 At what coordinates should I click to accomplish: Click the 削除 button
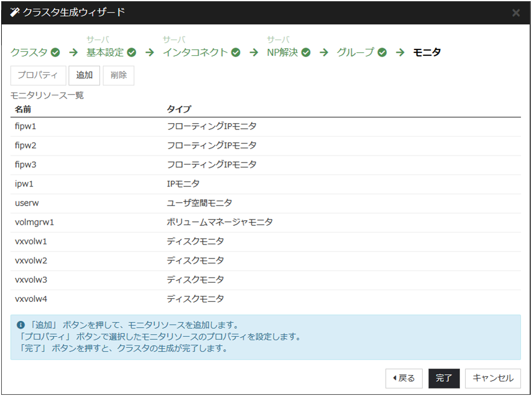[x=118, y=75]
